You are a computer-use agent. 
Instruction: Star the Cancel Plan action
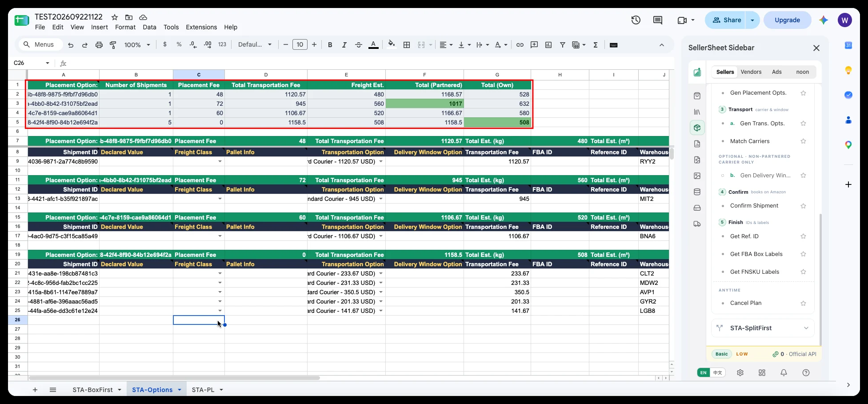pos(803,303)
